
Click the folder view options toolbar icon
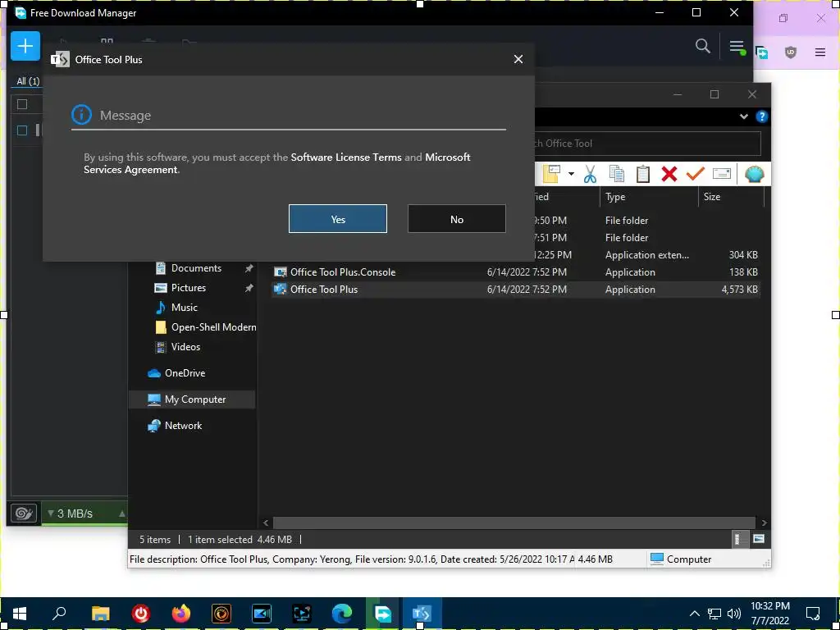point(552,174)
